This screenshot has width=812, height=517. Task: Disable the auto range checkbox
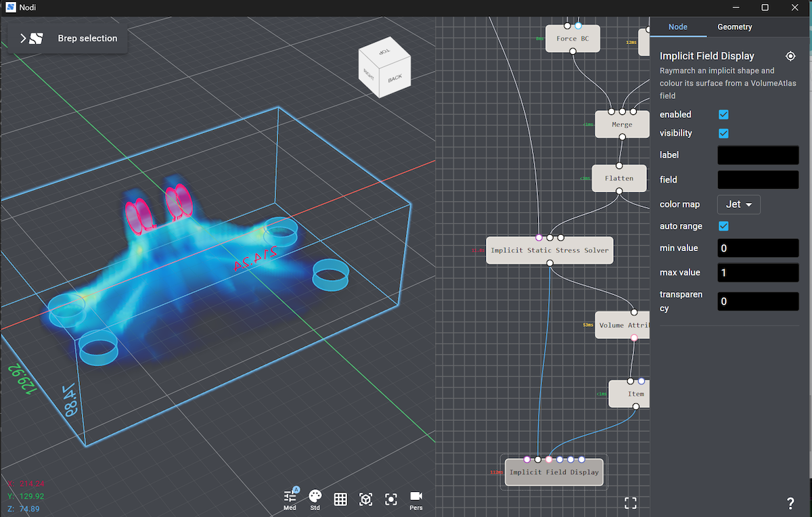click(x=723, y=226)
